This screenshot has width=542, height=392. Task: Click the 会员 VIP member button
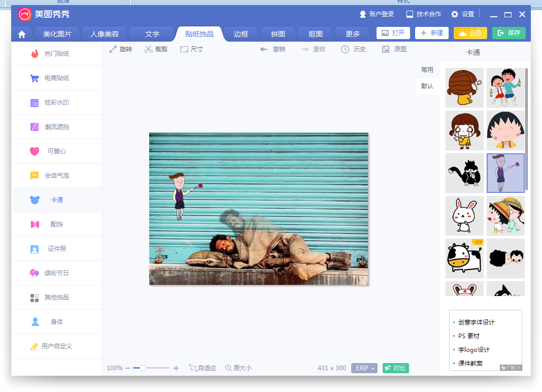(470, 33)
